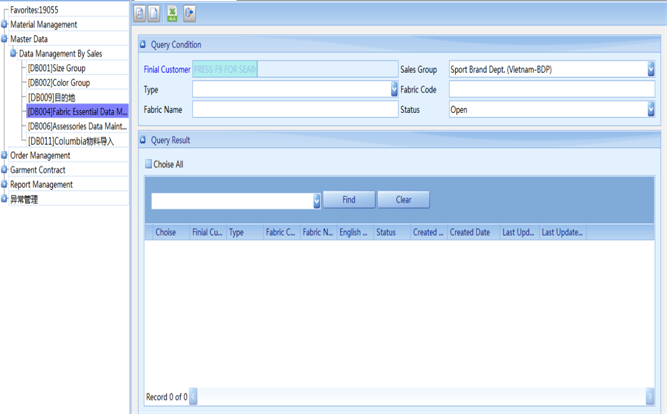Click the new blank document toolbar icon

[154, 13]
